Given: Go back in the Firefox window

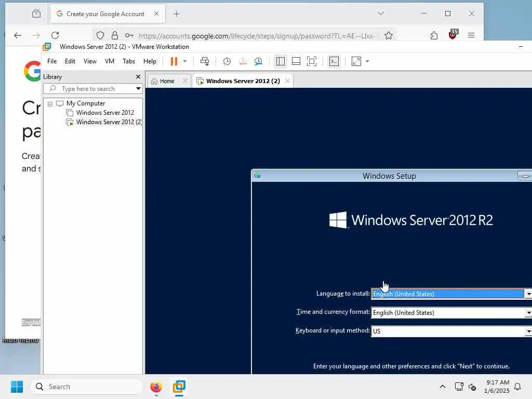Looking at the screenshot, I should click(18, 35).
